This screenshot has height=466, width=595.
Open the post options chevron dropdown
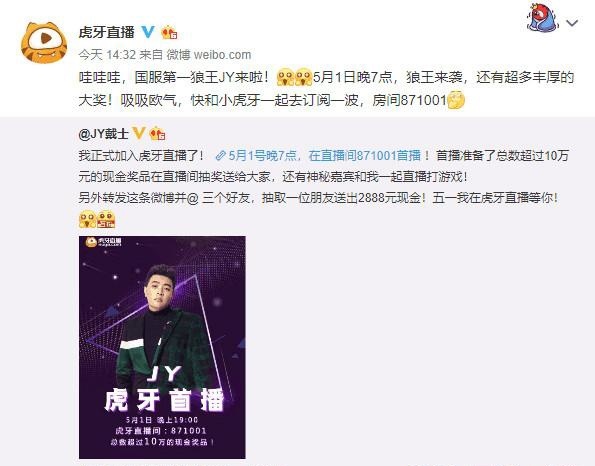(x=572, y=23)
